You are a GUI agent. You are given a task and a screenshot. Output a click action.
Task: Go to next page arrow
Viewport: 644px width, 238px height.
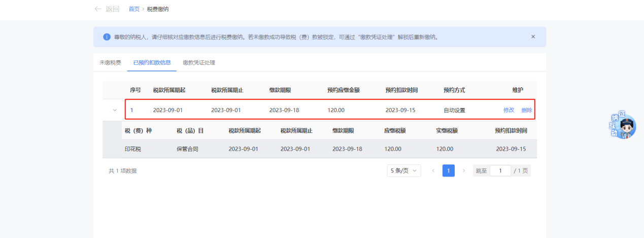click(x=463, y=171)
